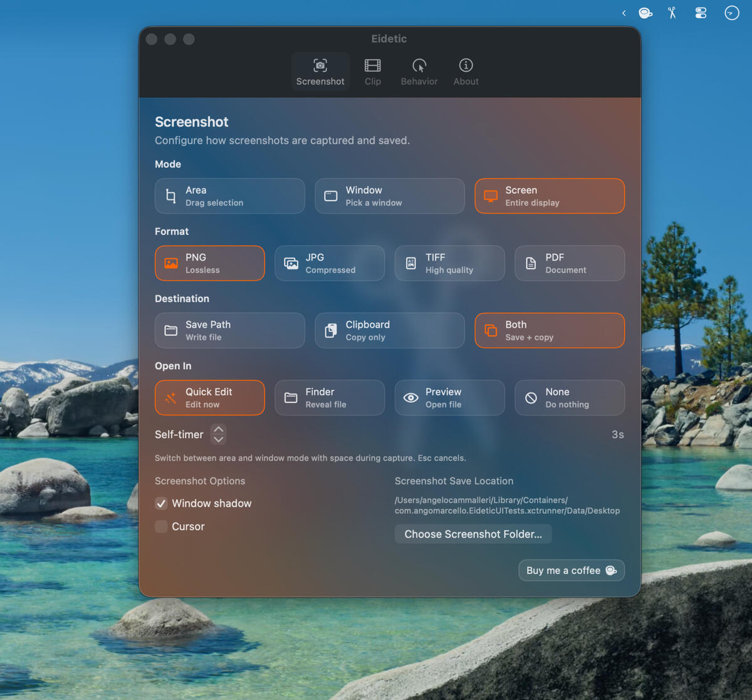Set format to JPG Compressed
752x700 pixels.
point(330,263)
